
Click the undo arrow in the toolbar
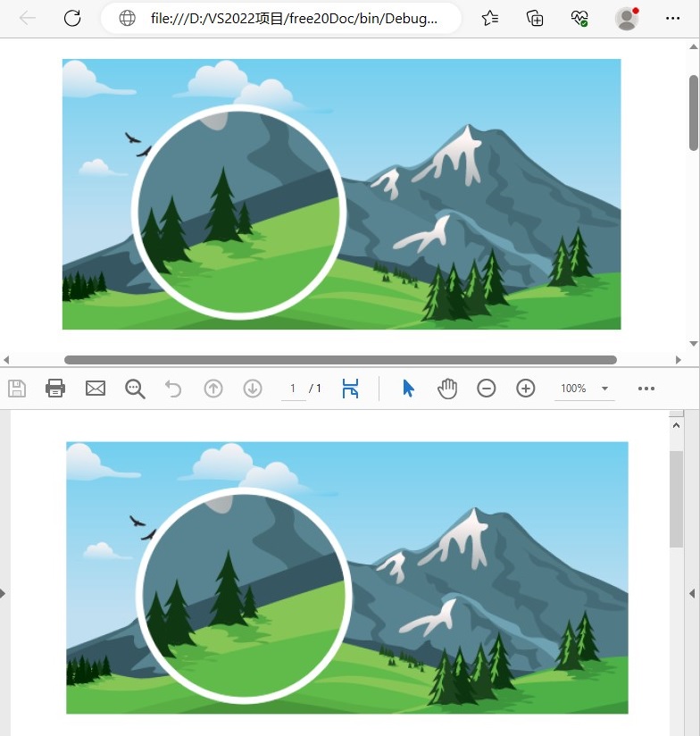coord(173,389)
